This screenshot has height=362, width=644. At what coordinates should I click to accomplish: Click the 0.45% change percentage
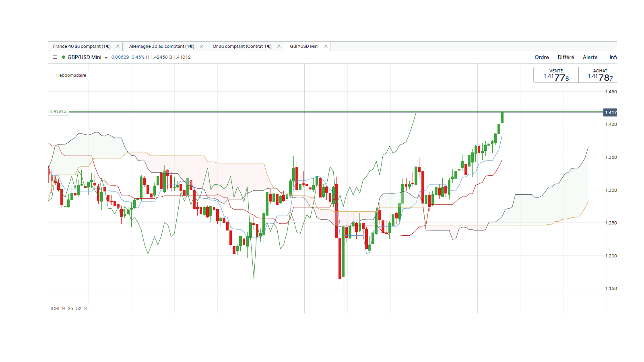click(x=138, y=57)
